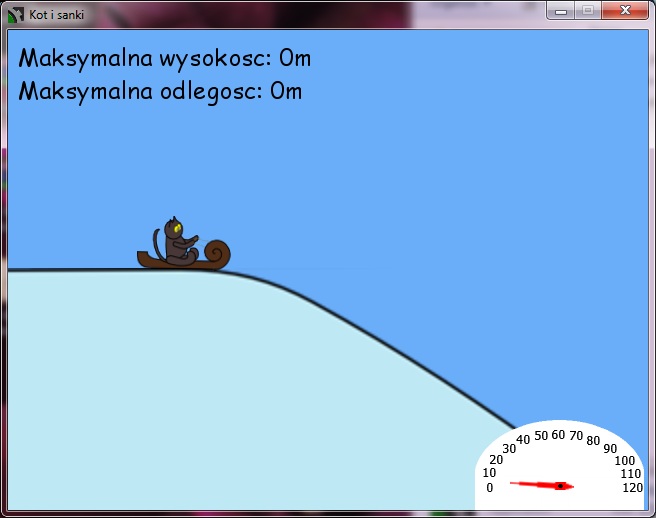This screenshot has width=656, height=518.
Task: Click the Maksymalna wysokosc height readout
Action: (165, 58)
